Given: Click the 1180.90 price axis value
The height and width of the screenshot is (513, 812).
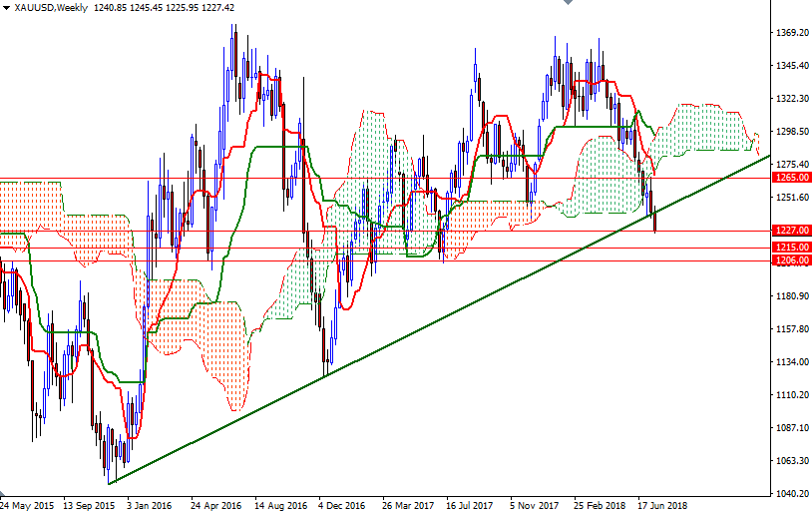Looking at the screenshot, I should (x=791, y=296).
